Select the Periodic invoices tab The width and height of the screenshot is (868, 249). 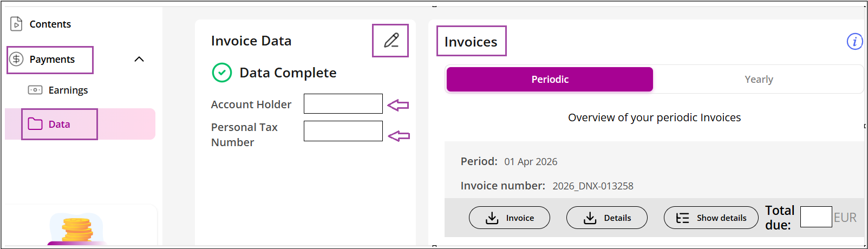click(x=550, y=79)
